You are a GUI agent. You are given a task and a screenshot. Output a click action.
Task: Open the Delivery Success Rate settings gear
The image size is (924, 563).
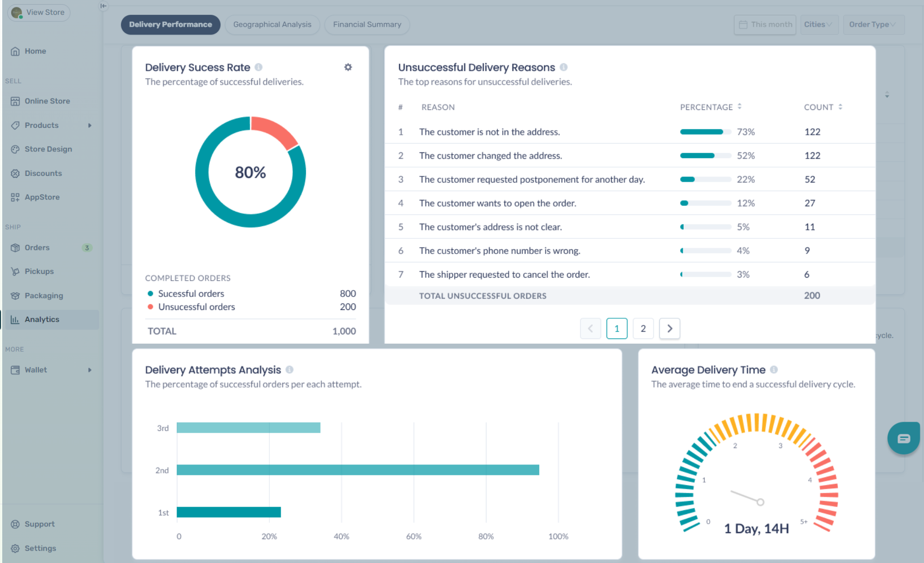pos(348,67)
